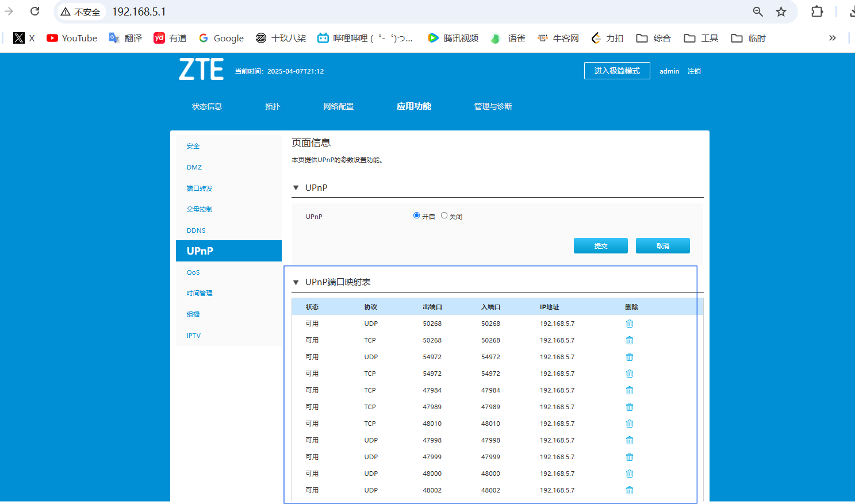Screen dimensions: 855x504
Task: Delete the UDP 48002 mapping row
Action: (629, 490)
